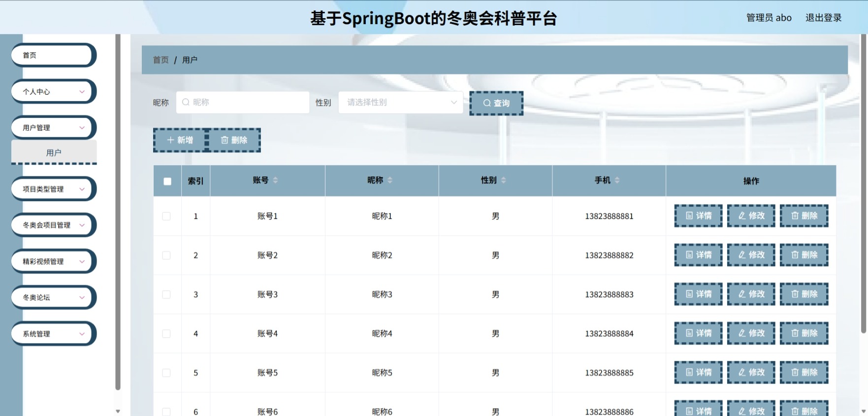Edit the 账号2 row with 修改

pyautogui.click(x=751, y=255)
